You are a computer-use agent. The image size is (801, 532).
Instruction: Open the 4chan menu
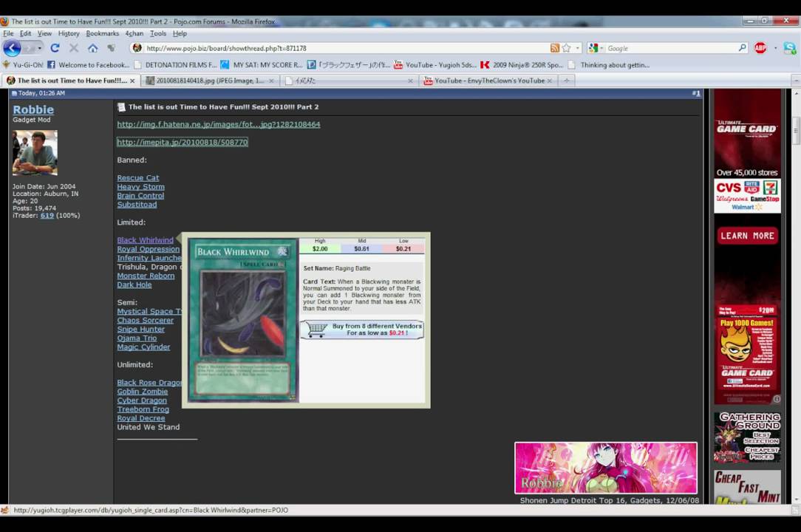click(x=134, y=33)
